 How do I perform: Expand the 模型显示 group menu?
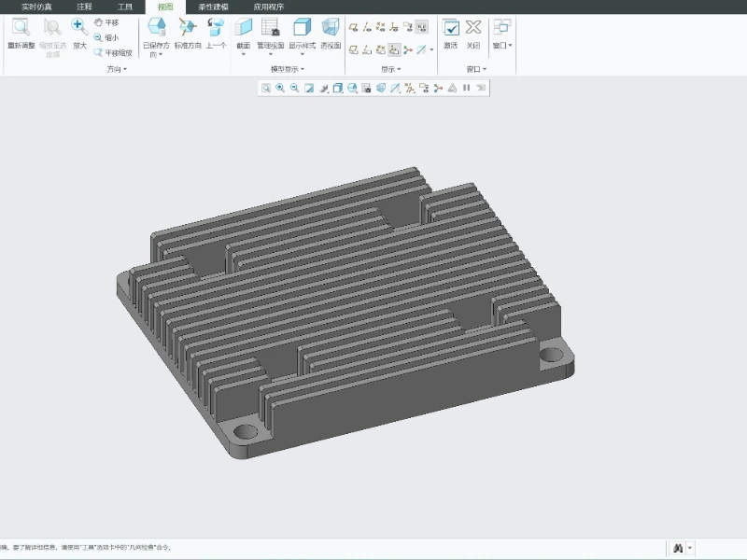click(x=288, y=69)
